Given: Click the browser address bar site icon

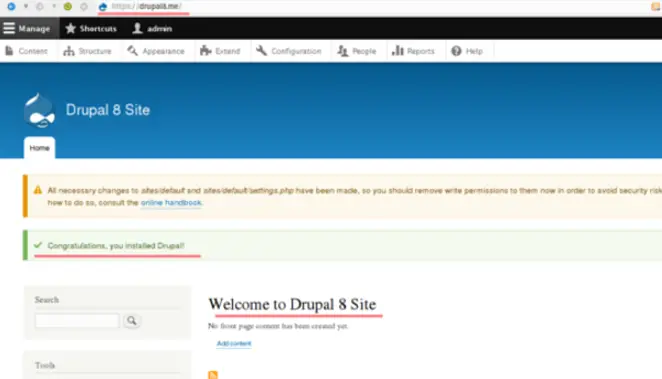Looking at the screenshot, I should (x=103, y=6).
